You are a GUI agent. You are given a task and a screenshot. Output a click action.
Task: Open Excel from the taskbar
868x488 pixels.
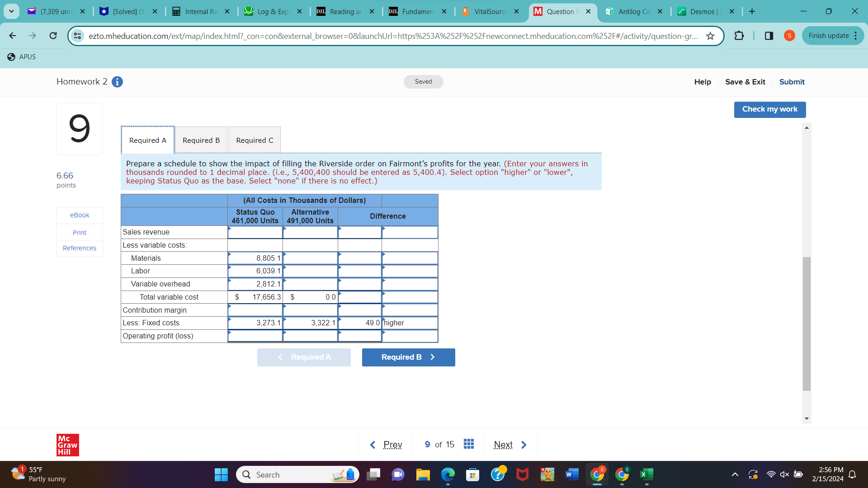pos(646,474)
